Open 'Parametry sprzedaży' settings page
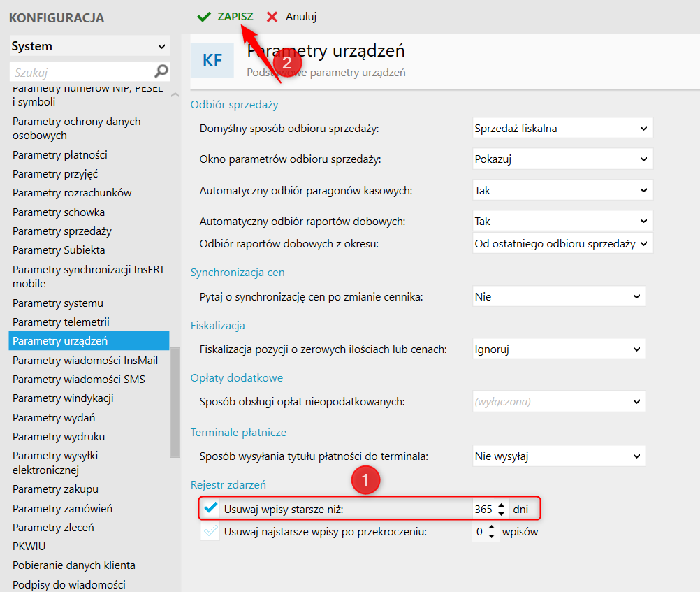The width and height of the screenshot is (700, 592). pos(62,231)
